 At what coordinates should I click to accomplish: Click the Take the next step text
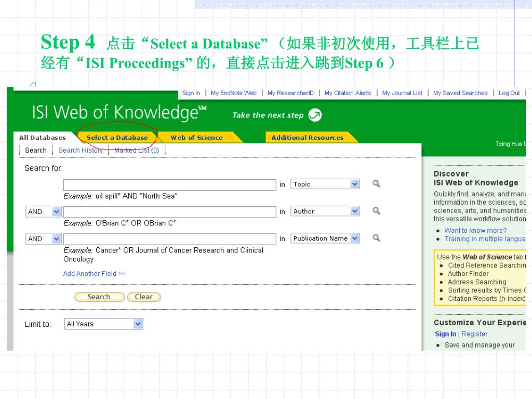point(268,115)
